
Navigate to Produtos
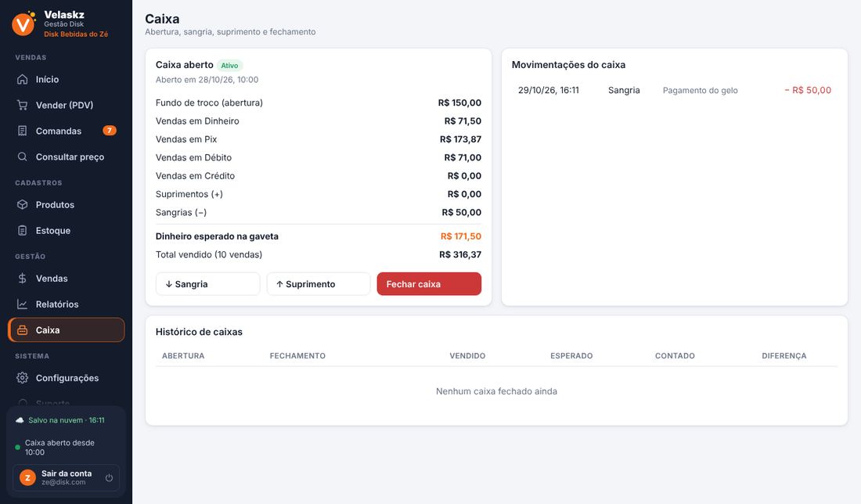(x=67, y=204)
